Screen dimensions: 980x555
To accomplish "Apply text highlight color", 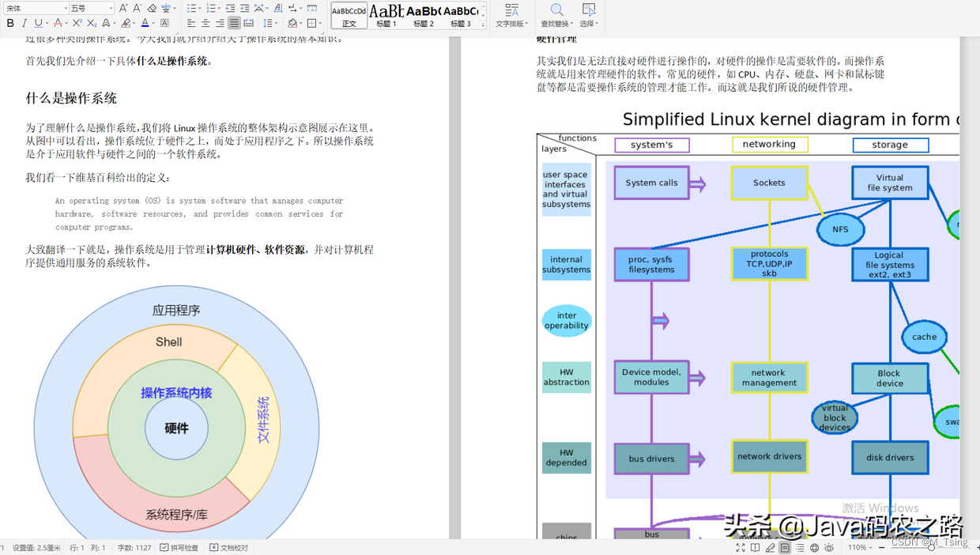I will 125,23.
